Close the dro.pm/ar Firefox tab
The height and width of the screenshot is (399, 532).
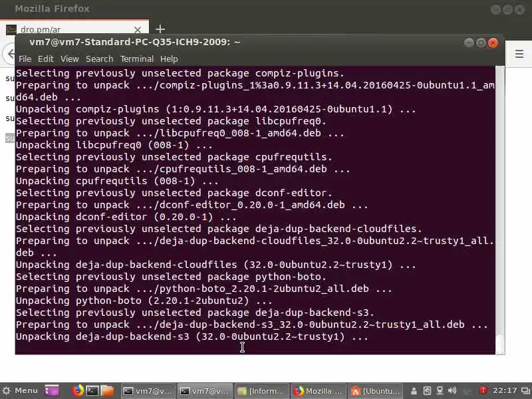coord(138,30)
